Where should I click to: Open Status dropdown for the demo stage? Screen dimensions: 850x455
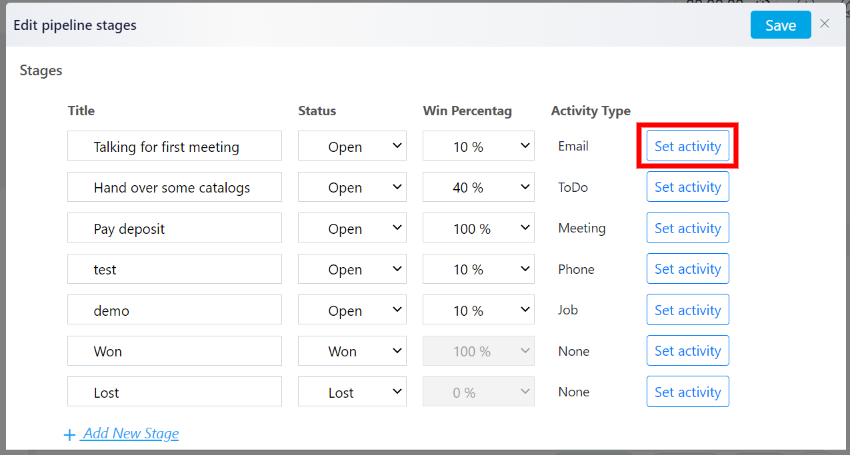click(352, 310)
